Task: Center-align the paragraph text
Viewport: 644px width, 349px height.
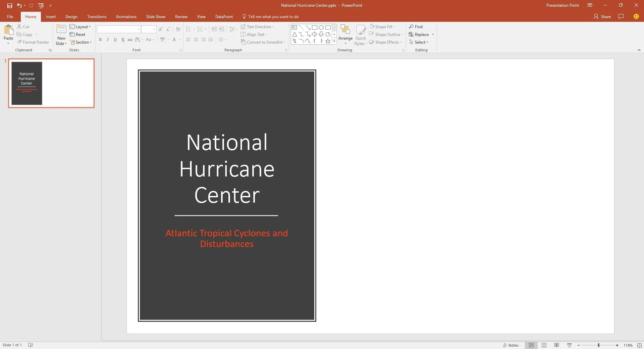Action: tap(196, 40)
